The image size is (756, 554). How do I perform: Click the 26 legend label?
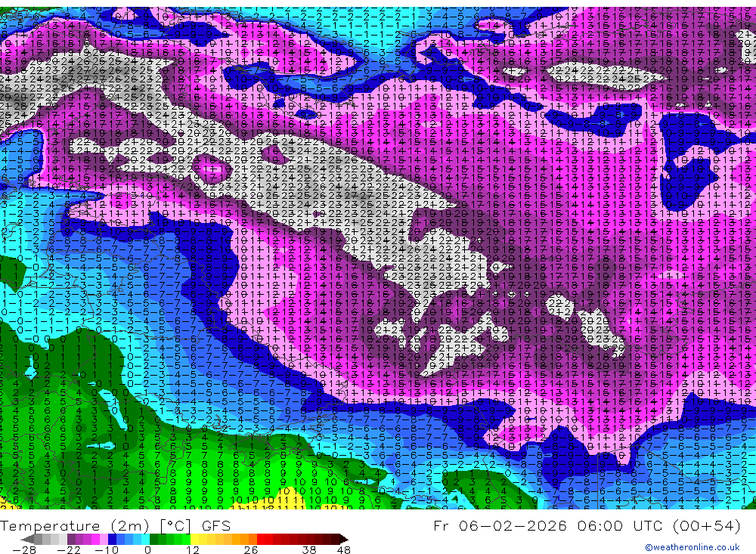(x=251, y=550)
